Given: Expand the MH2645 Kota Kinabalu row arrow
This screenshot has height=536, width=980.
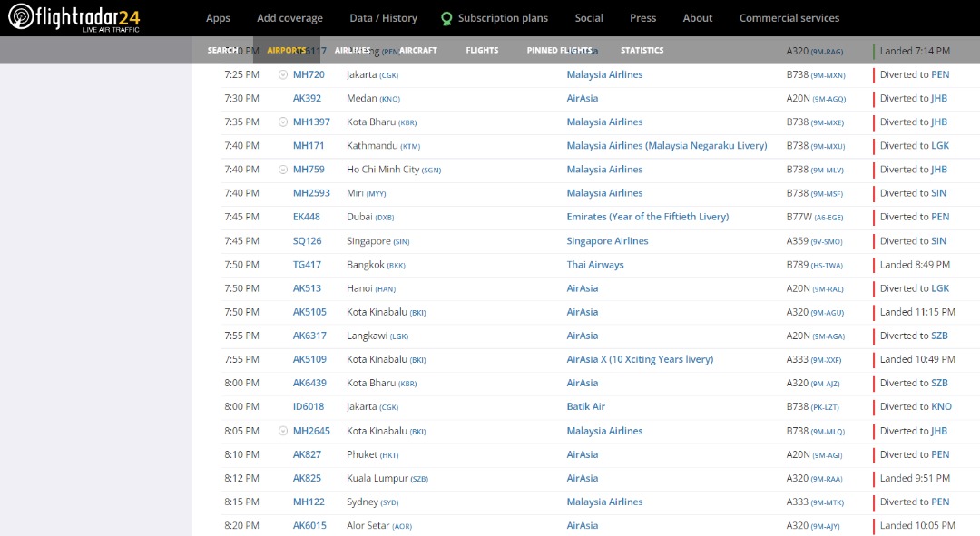Looking at the screenshot, I should (x=282, y=431).
